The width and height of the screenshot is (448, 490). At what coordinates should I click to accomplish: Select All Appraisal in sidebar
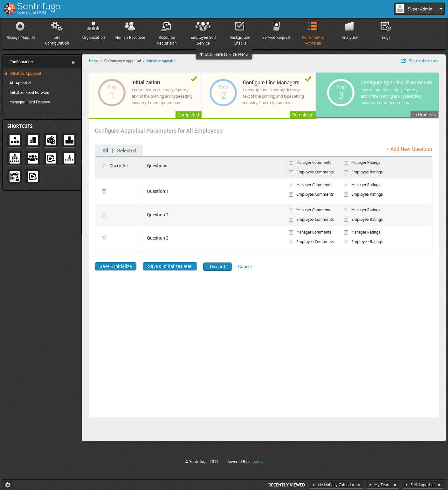(x=20, y=83)
